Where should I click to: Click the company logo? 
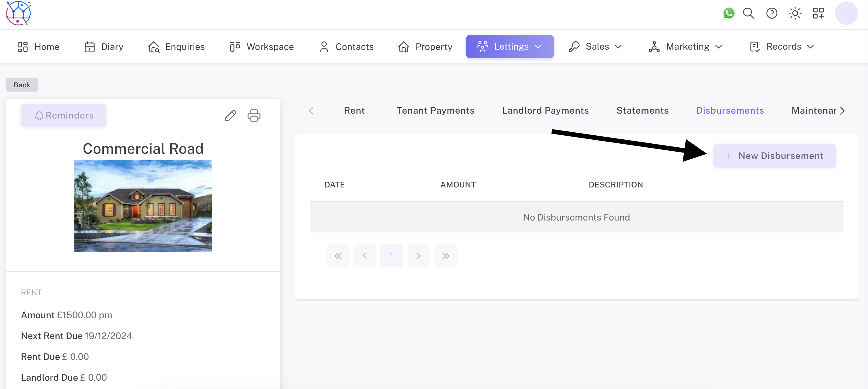click(19, 13)
